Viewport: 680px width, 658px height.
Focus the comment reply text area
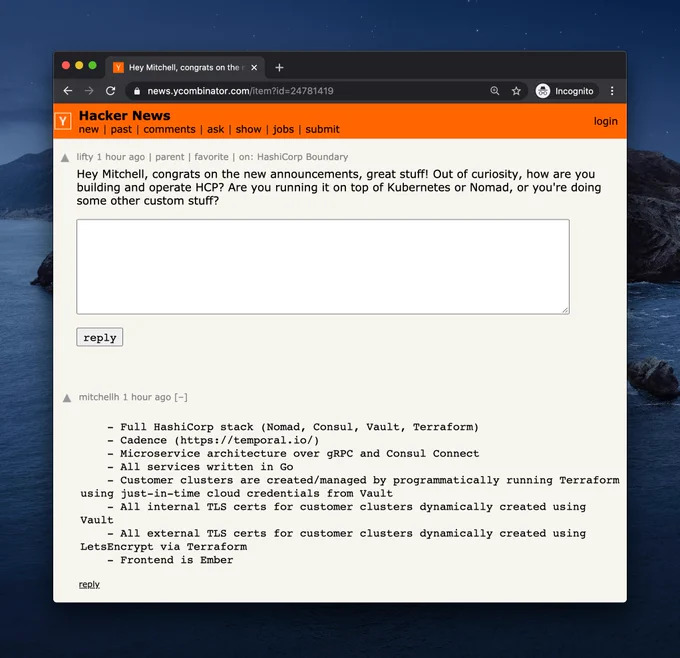[323, 267]
